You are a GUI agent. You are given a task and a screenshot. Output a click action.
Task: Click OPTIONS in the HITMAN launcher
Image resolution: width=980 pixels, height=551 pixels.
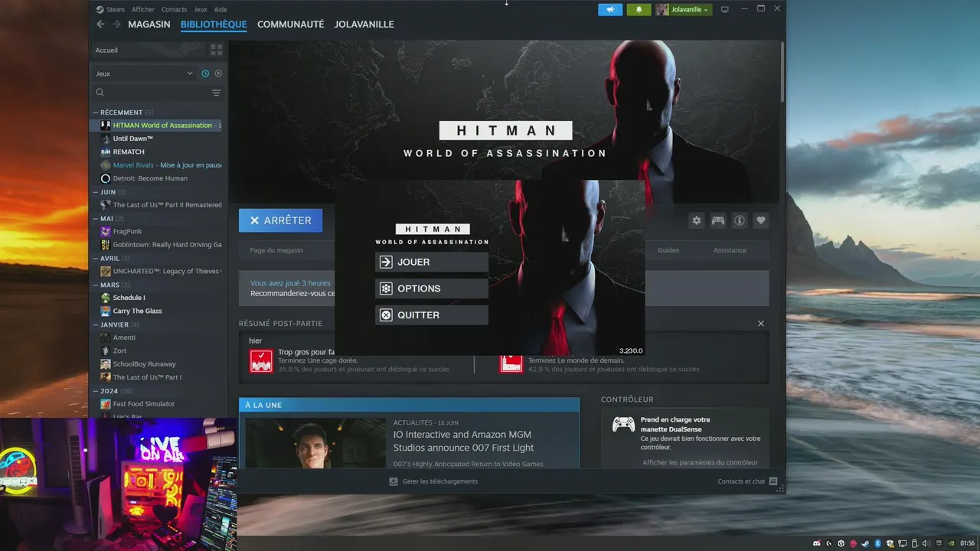tap(432, 289)
